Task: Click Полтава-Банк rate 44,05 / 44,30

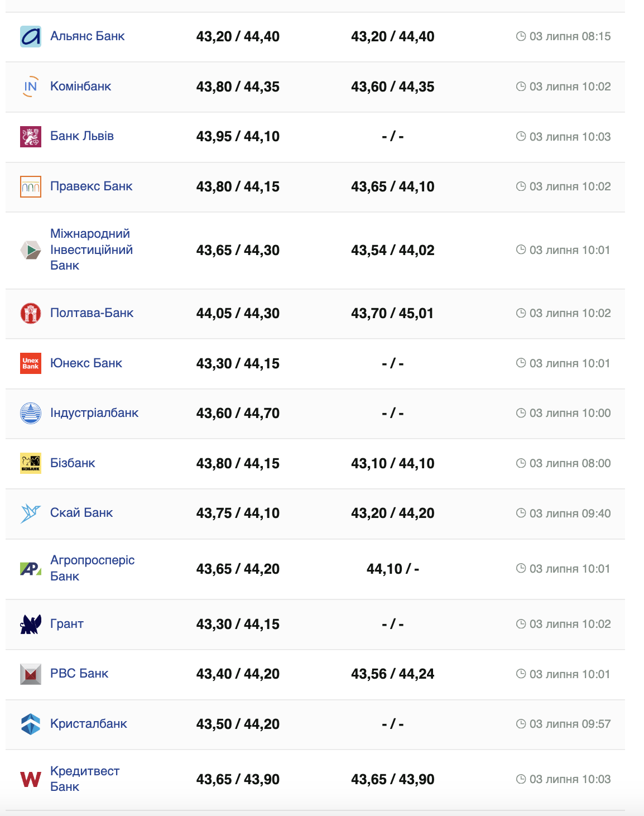Action: [x=238, y=314]
